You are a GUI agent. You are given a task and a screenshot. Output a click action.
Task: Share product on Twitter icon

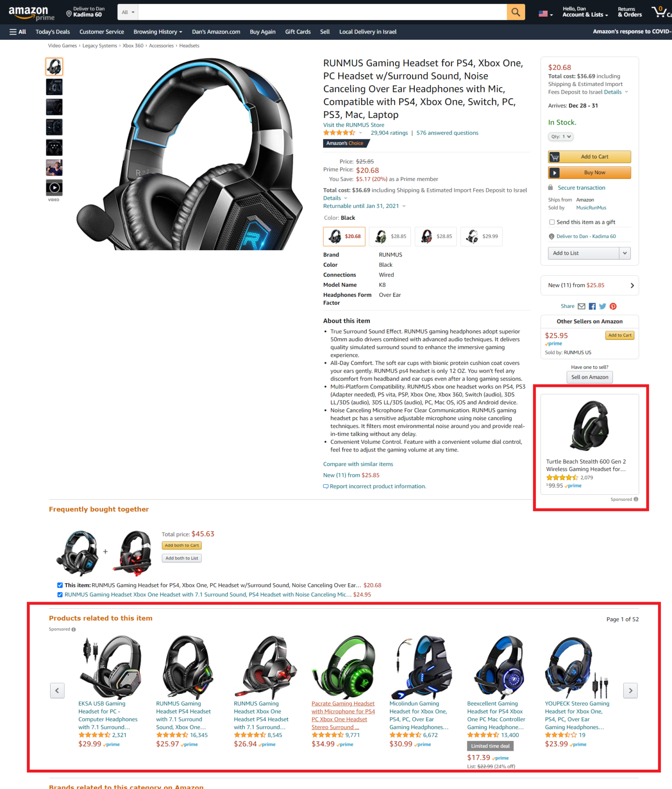click(603, 306)
